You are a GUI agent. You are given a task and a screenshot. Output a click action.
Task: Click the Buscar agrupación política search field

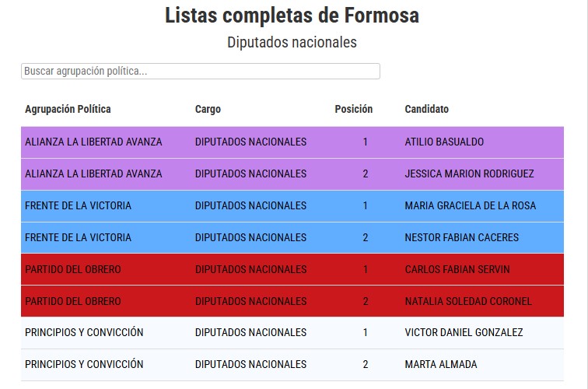pos(200,72)
